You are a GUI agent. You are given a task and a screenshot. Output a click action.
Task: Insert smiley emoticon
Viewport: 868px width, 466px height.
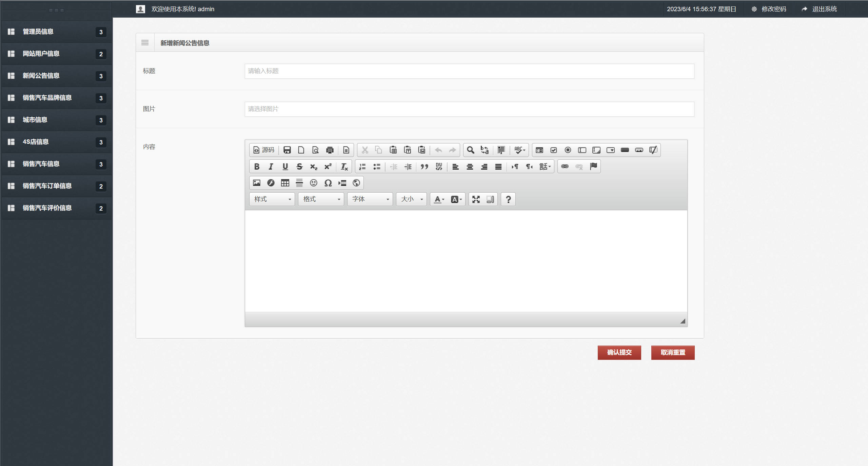point(313,183)
